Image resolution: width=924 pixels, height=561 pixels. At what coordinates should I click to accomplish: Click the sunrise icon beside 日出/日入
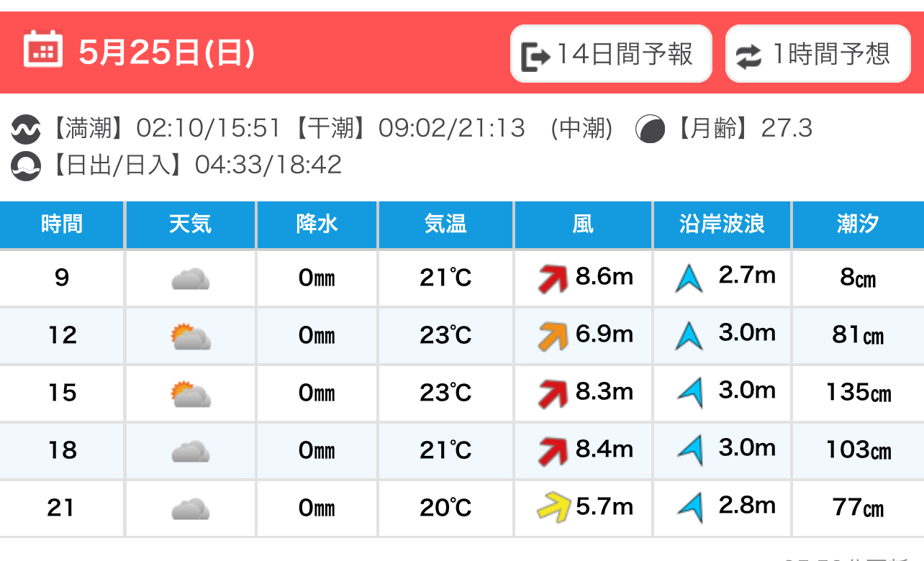[x=25, y=166]
